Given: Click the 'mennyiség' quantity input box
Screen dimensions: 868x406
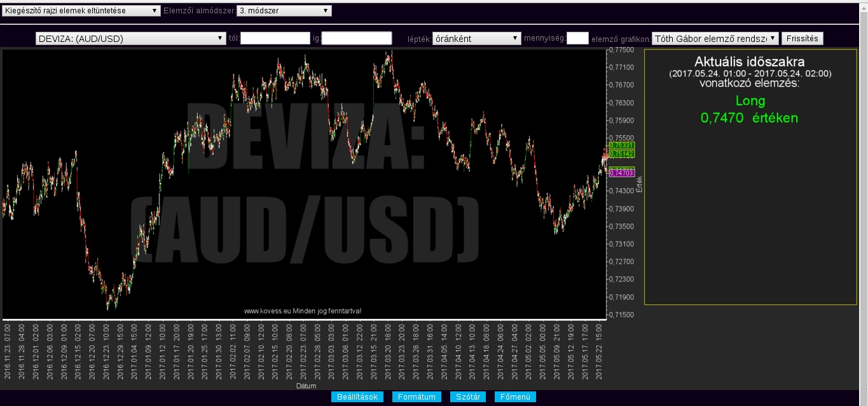Looking at the screenshot, I should pyautogui.click(x=577, y=39).
